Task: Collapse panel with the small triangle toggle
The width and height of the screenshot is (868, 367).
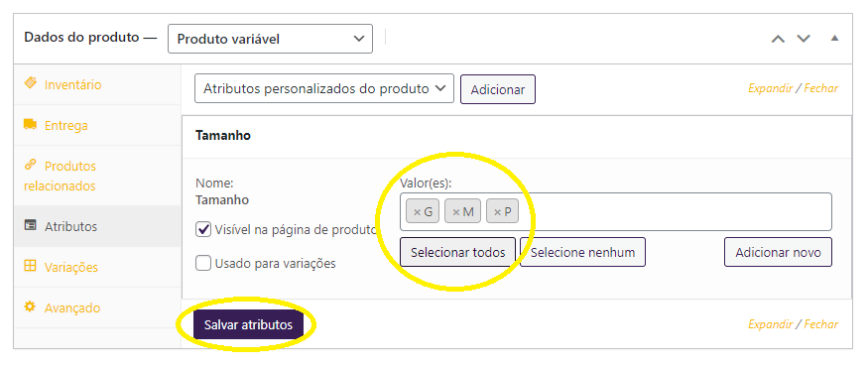Action: pyautogui.click(x=835, y=39)
